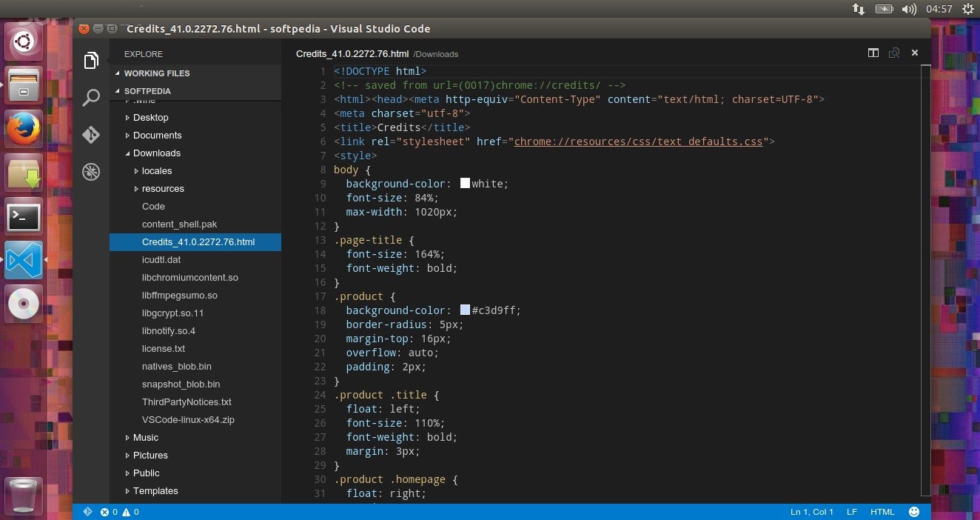The image size is (980, 520).
Task: Open the Git source control view
Action: (91, 135)
